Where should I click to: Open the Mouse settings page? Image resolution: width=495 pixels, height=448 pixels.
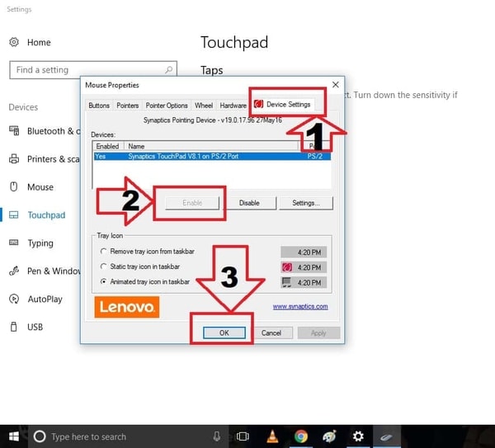[x=40, y=187]
